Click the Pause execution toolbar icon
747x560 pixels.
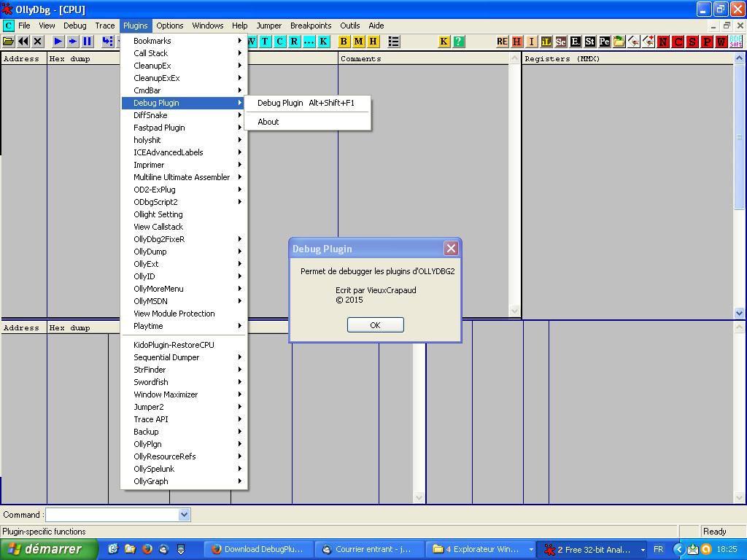[x=88, y=42]
